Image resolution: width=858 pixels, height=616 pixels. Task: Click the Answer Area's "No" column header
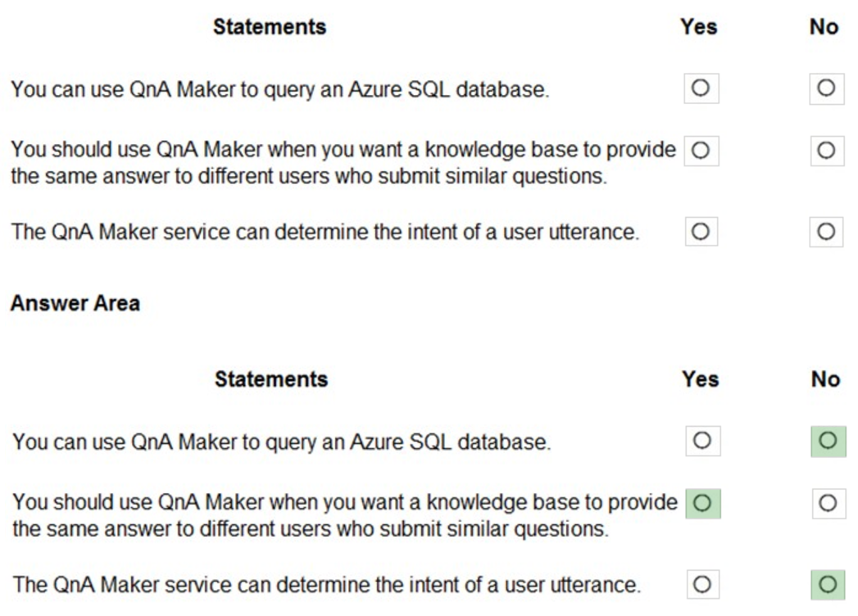(825, 379)
